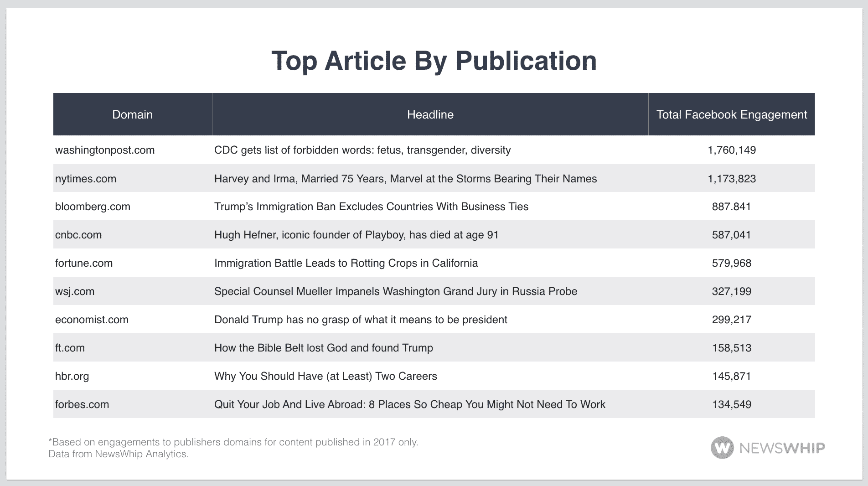Screen dimensions: 868x486
Task: Click the hbr.org Two Careers headline
Action: (325, 376)
